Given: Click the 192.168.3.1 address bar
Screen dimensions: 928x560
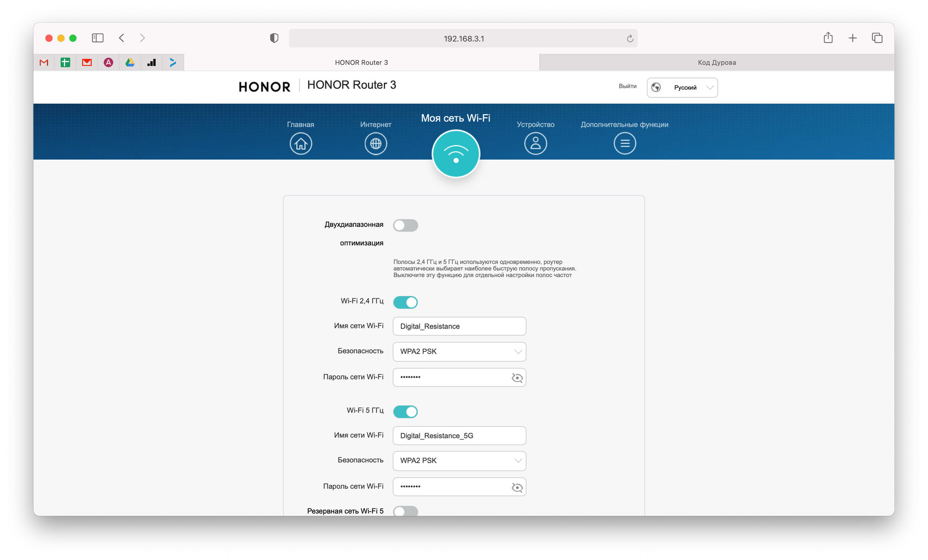Looking at the screenshot, I should tap(463, 39).
